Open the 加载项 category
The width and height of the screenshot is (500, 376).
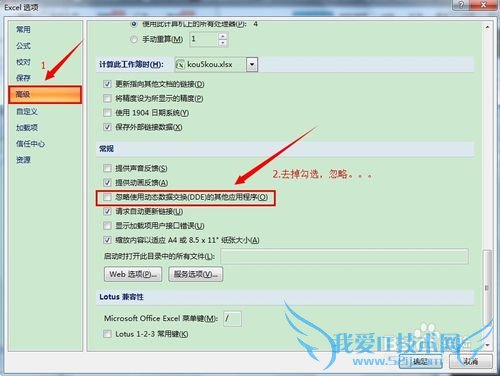tap(27, 128)
